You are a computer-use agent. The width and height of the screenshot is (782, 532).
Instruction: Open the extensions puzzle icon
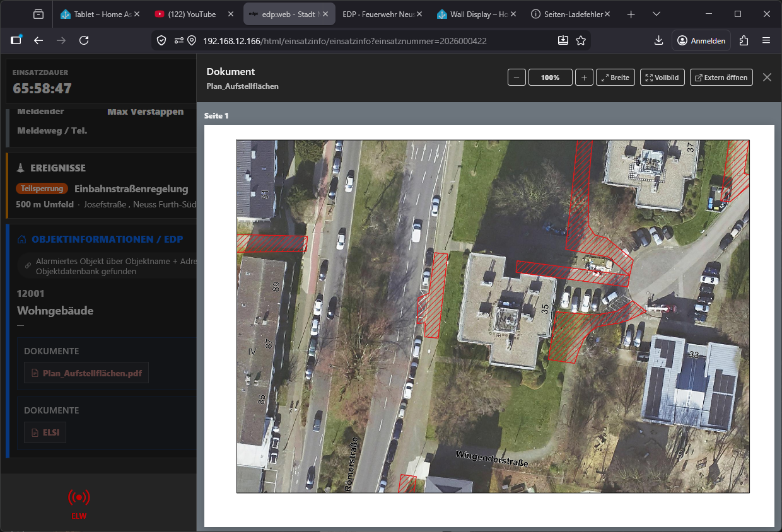[744, 40]
